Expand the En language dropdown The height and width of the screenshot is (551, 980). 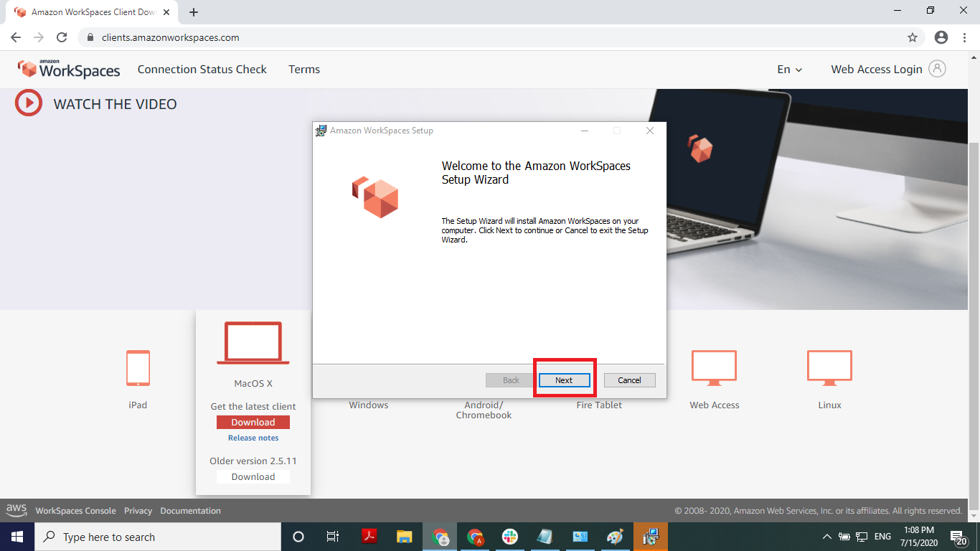click(x=790, y=70)
